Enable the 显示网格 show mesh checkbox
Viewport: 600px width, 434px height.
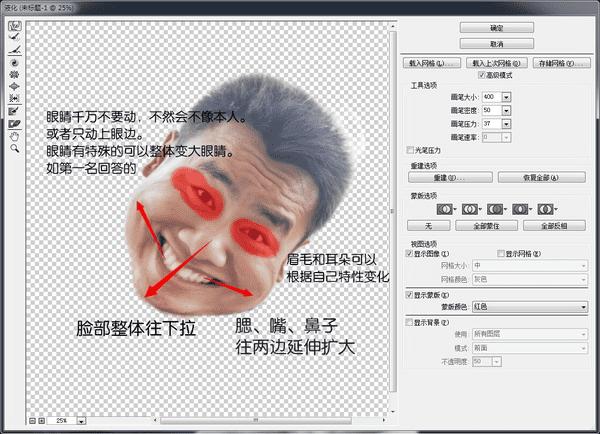501,253
